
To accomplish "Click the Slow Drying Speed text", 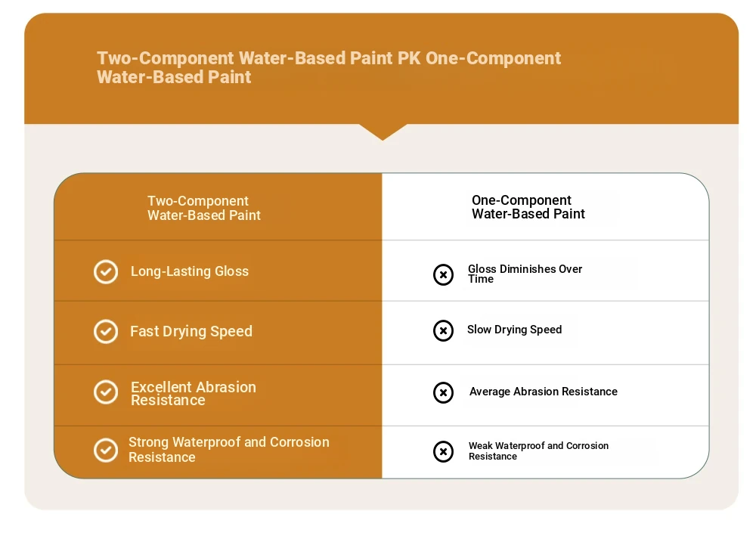I will (x=514, y=330).
